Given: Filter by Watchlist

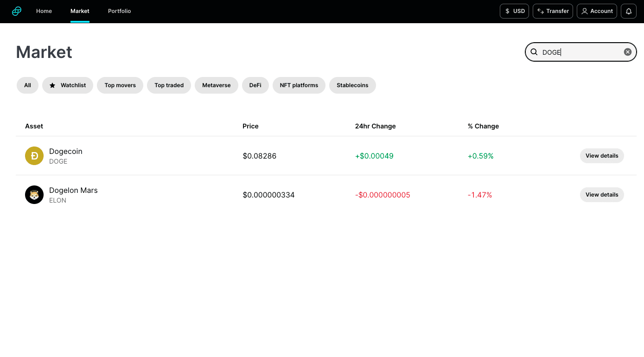Looking at the screenshot, I should click(x=68, y=85).
